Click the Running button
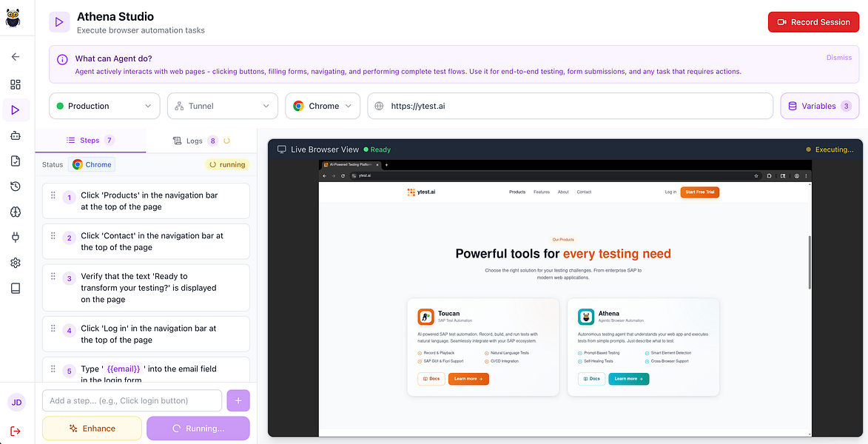The height and width of the screenshot is (444, 868). click(198, 428)
